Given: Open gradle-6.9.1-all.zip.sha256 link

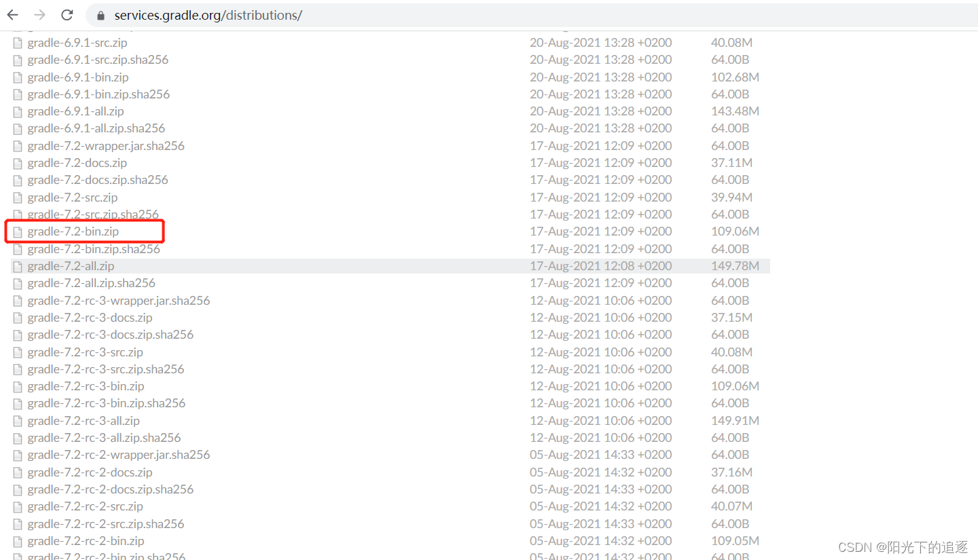Looking at the screenshot, I should (96, 128).
